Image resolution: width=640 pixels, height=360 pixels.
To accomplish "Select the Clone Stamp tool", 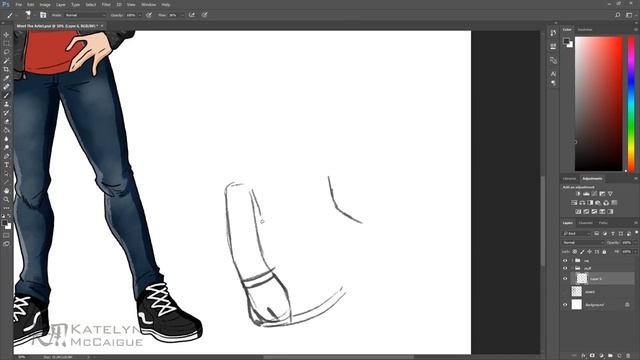I will pyautogui.click(x=6, y=104).
